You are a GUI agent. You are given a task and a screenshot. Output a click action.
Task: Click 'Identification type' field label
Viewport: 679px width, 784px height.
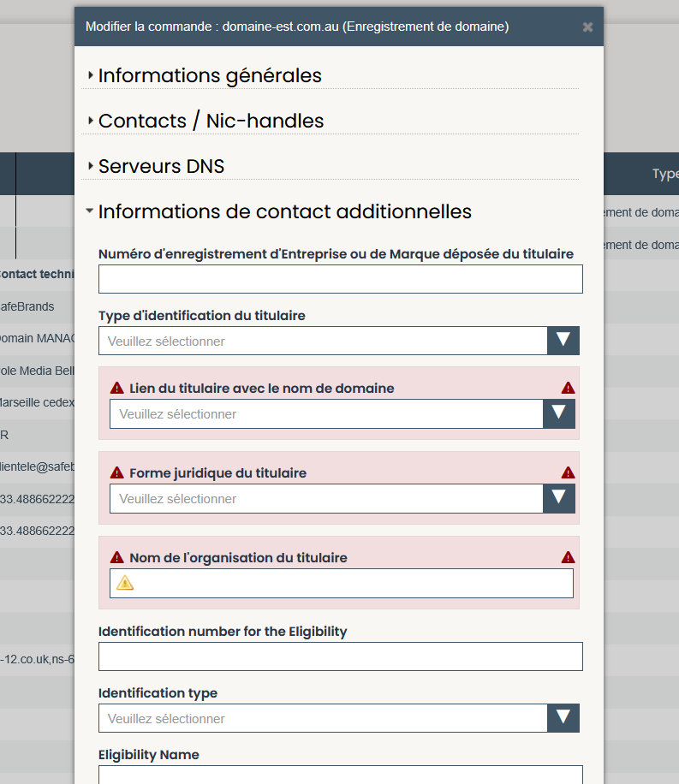[x=158, y=693]
